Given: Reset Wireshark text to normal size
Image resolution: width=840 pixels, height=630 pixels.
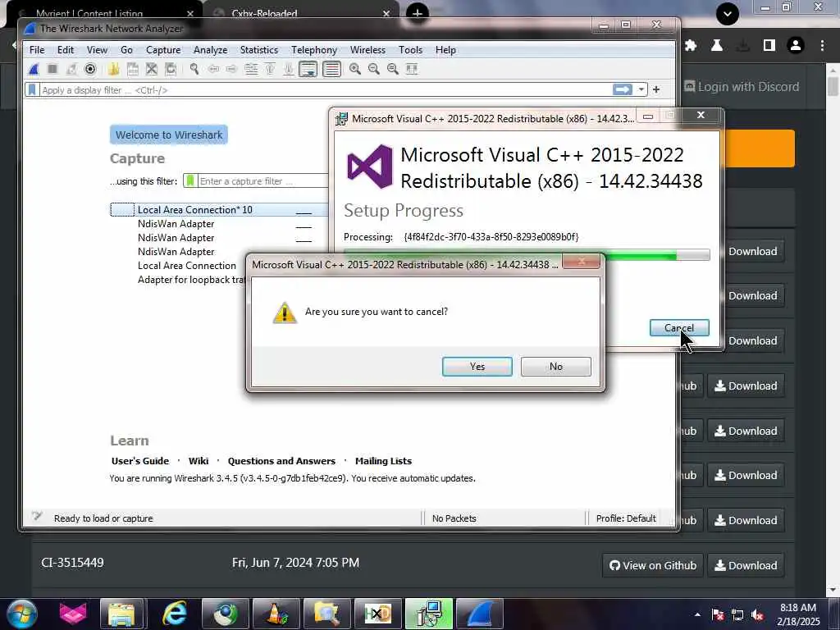Looking at the screenshot, I should (x=393, y=69).
